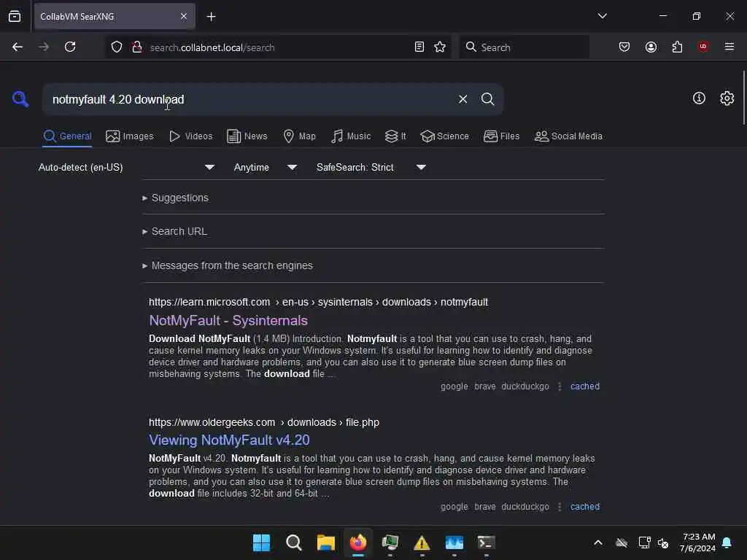The width and height of the screenshot is (747, 560).
Task: Clear the search query with X
Action: tap(462, 99)
